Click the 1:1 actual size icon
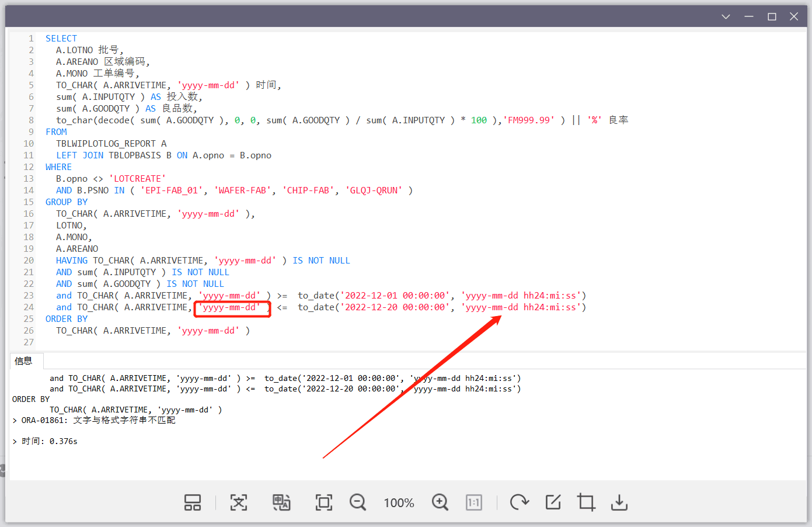 (474, 502)
